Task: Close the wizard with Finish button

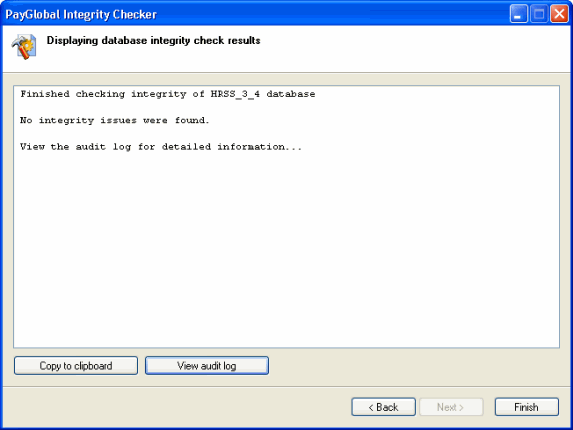Action: 527,407
